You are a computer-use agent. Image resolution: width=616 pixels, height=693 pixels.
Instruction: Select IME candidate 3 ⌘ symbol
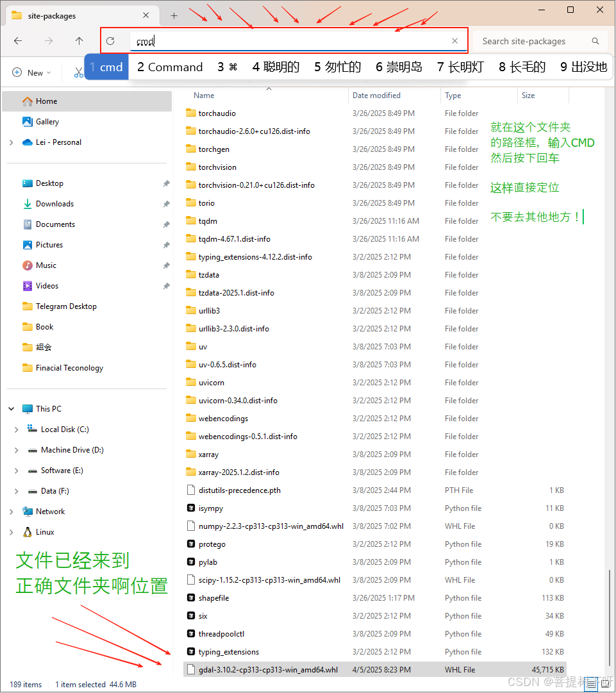pos(228,67)
